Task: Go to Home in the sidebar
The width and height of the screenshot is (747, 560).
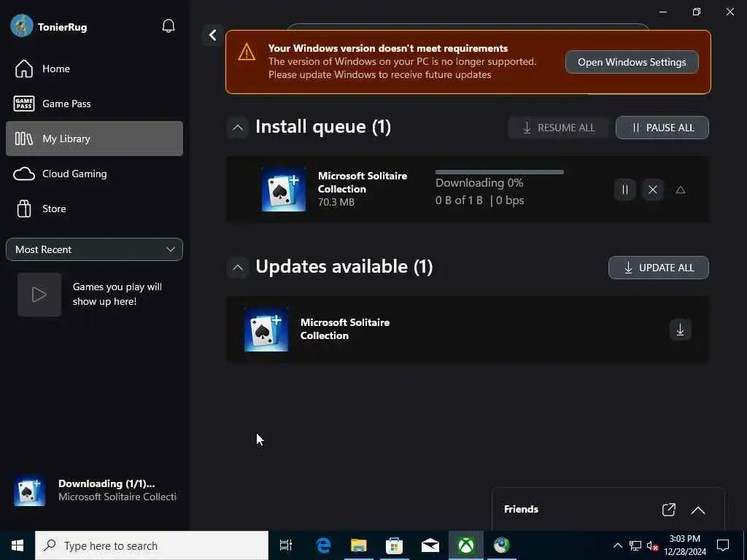Action: tap(94, 69)
